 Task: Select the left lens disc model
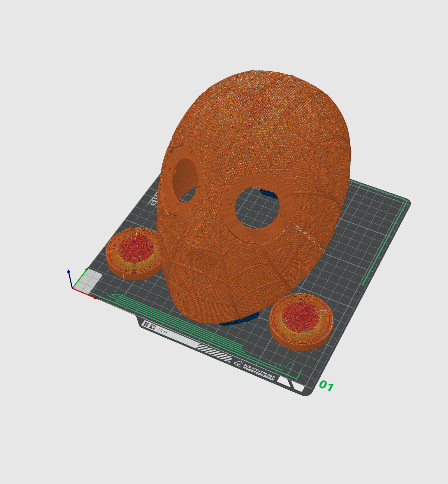click(x=133, y=254)
